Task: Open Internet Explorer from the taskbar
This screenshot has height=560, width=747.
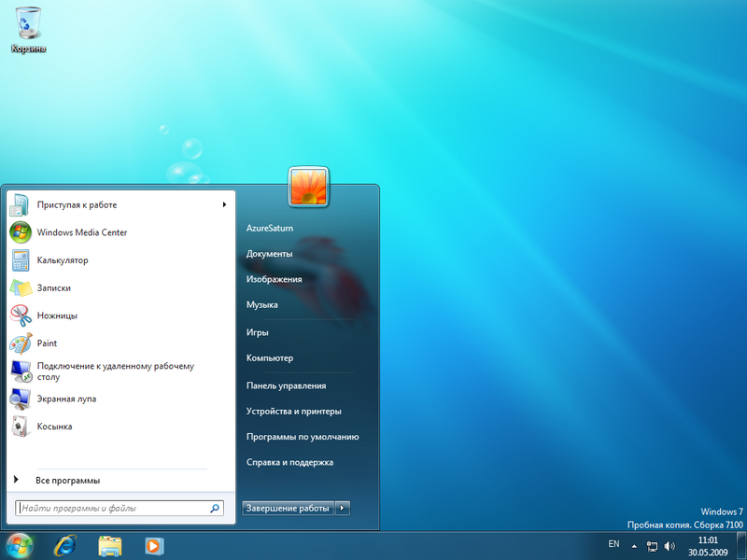Action: 65,546
